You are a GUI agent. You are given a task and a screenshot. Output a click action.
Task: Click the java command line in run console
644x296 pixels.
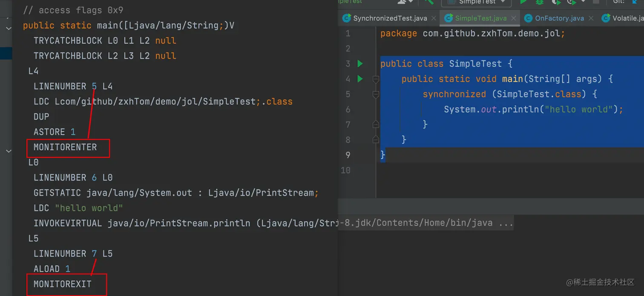click(x=426, y=223)
